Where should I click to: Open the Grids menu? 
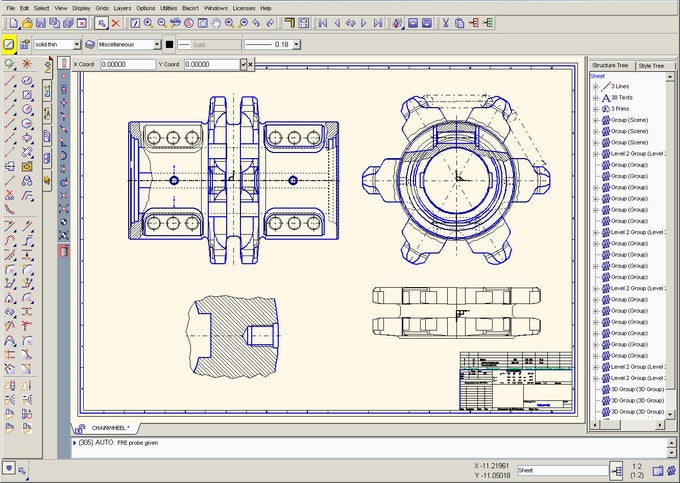point(102,8)
